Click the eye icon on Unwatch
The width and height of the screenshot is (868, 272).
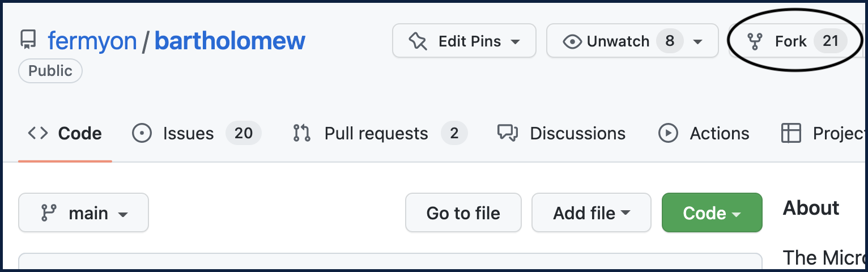tap(572, 41)
